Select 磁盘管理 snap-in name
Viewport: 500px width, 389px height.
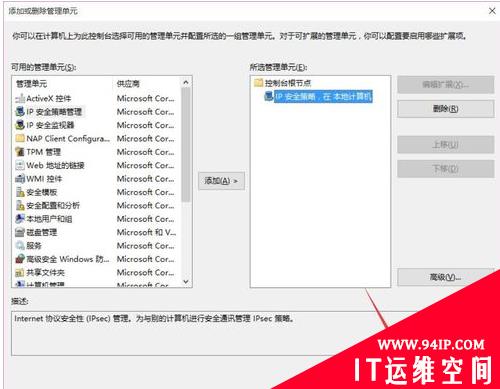(x=42, y=232)
